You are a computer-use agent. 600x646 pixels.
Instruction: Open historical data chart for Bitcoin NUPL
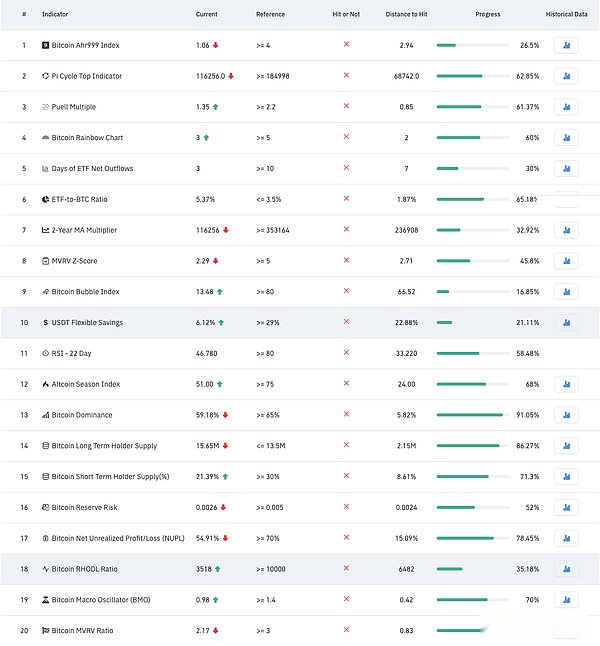tap(566, 538)
